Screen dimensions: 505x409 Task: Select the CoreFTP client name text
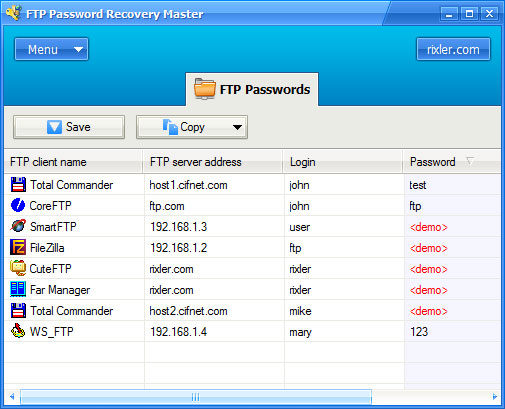(50, 206)
